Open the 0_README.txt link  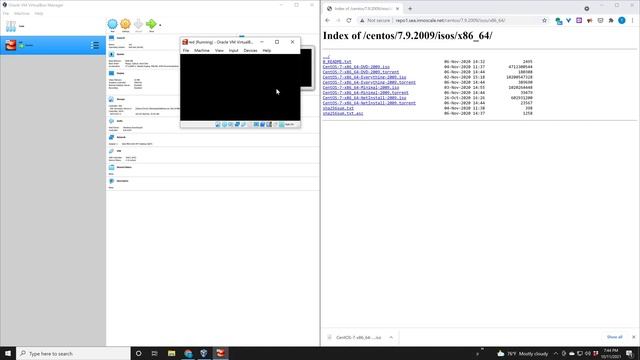[x=337, y=62]
